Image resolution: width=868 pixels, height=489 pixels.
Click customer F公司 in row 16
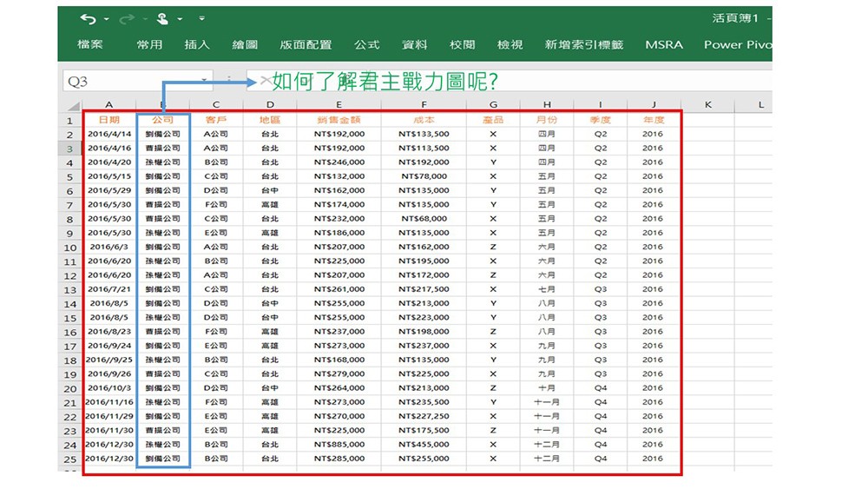pyautogui.click(x=216, y=332)
